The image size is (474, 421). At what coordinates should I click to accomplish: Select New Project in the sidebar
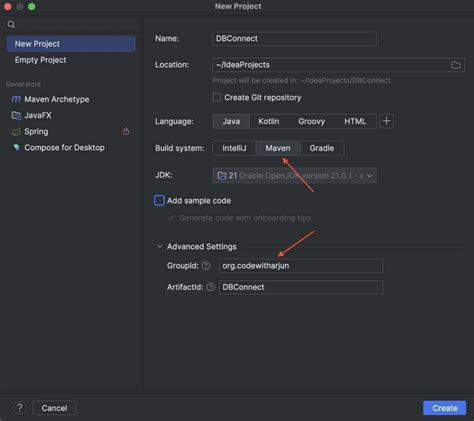tap(71, 44)
